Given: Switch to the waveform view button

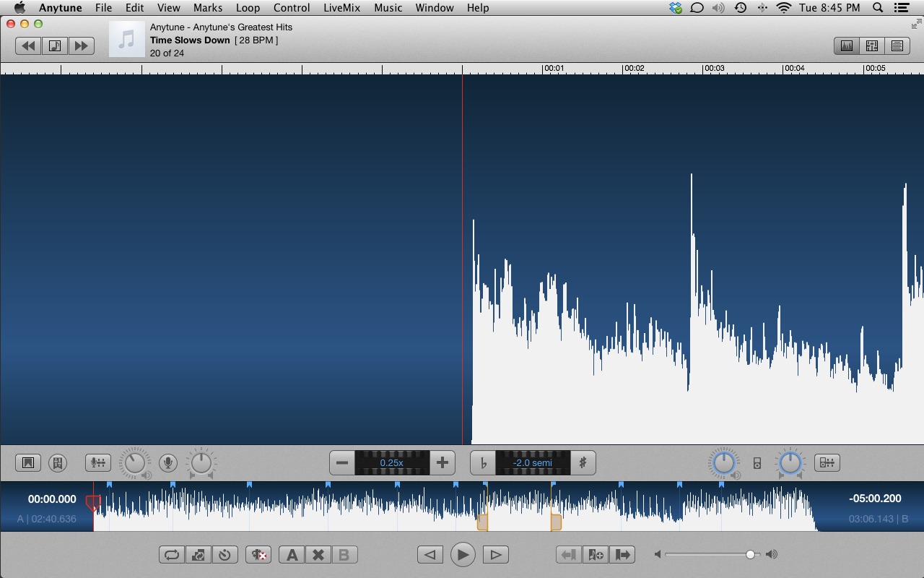Looking at the screenshot, I should coord(847,46).
